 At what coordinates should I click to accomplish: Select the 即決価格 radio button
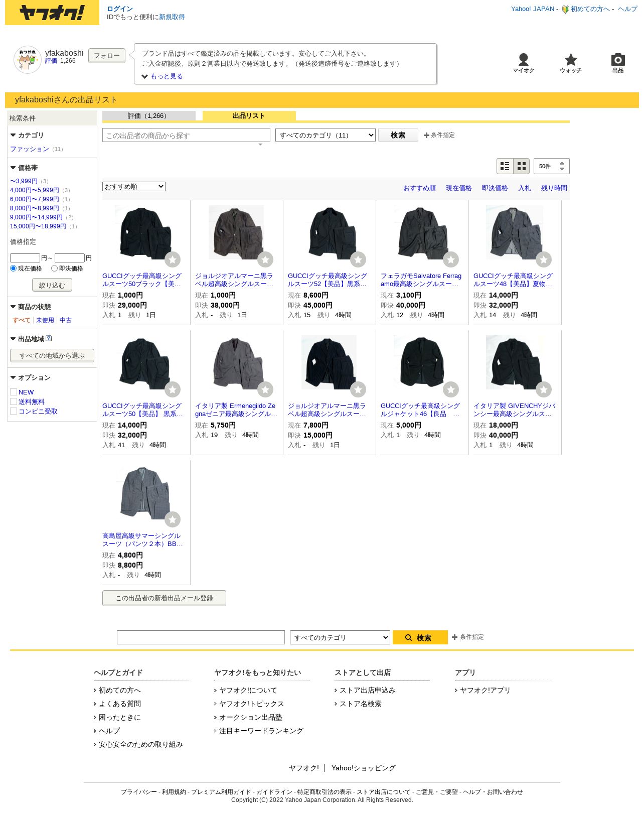55,268
